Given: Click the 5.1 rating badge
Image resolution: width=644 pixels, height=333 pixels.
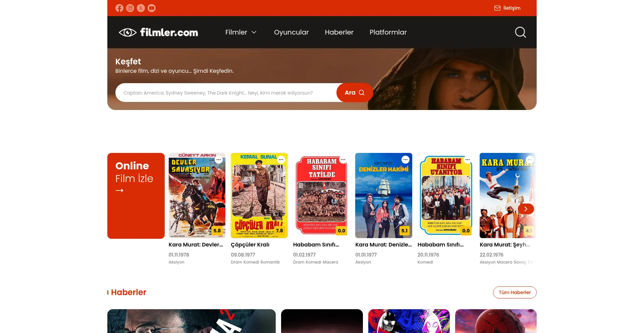Looking at the screenshot, I should point(405,231).
